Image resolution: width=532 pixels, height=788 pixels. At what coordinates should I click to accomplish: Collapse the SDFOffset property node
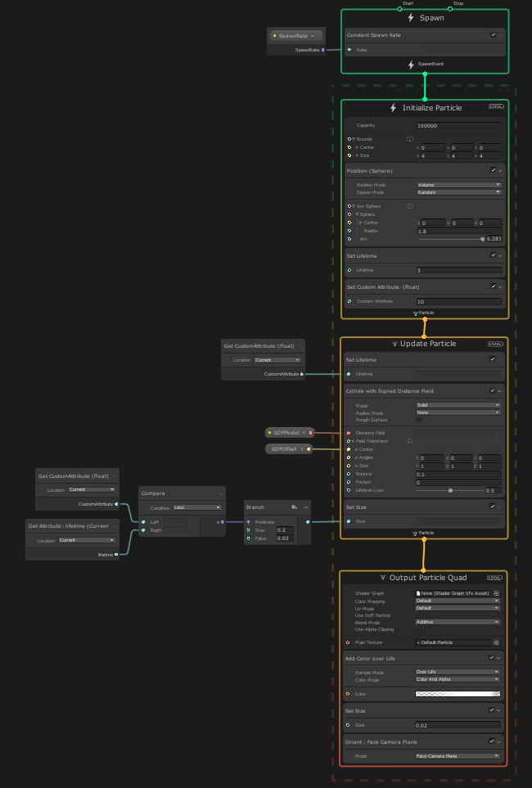tap(302, 448)
